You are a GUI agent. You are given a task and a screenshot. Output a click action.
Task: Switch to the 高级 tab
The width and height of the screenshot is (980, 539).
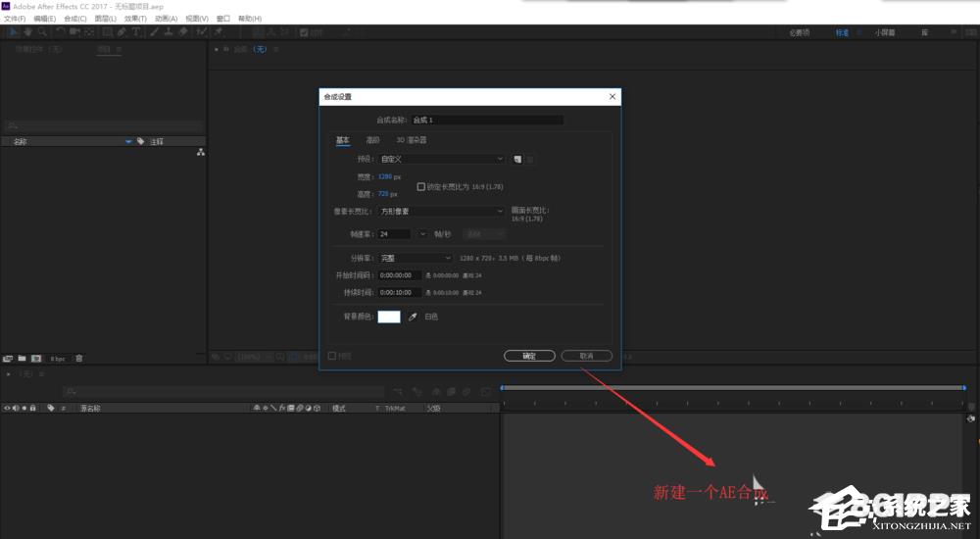[372, 140]
